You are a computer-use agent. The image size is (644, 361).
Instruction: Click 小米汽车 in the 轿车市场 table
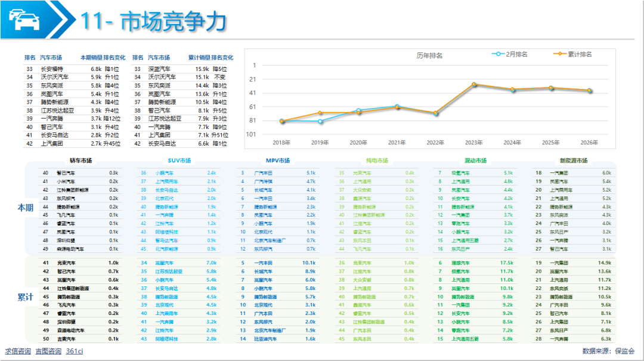point(66,181)
